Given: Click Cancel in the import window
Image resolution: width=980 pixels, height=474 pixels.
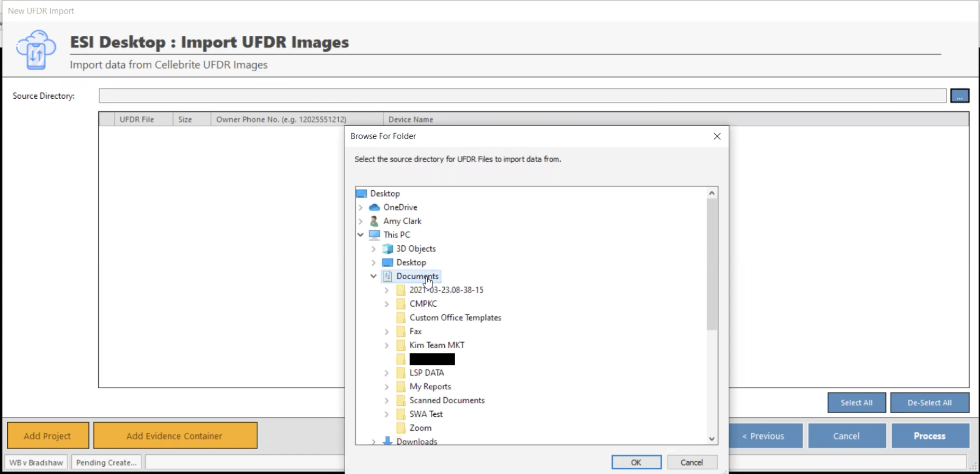Looking at the screenshot, I should click(847, 436).
